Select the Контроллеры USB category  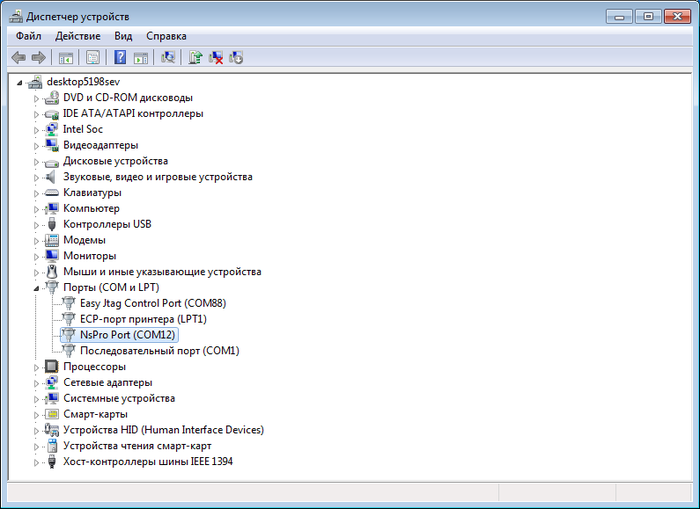click(106, 224)
